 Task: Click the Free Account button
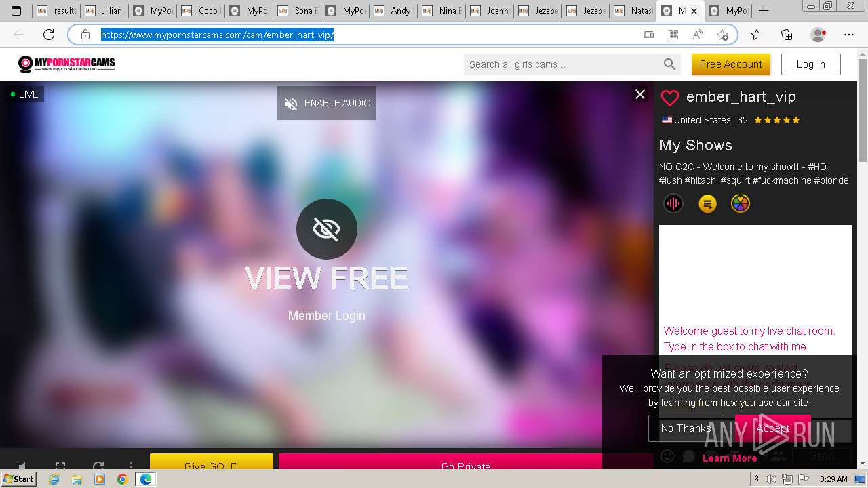point(731,64)
